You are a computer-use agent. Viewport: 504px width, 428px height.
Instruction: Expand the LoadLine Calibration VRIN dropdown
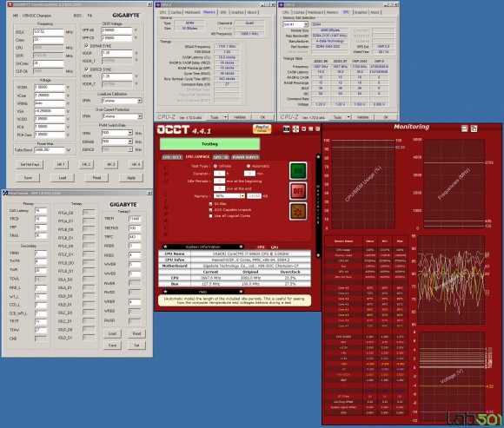point(140,101)
